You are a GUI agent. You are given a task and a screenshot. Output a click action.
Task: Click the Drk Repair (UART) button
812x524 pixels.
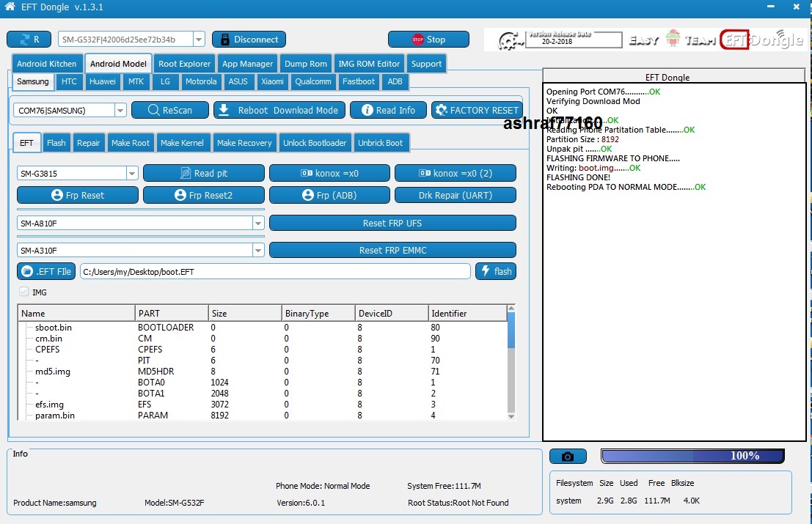coord(456,195)
